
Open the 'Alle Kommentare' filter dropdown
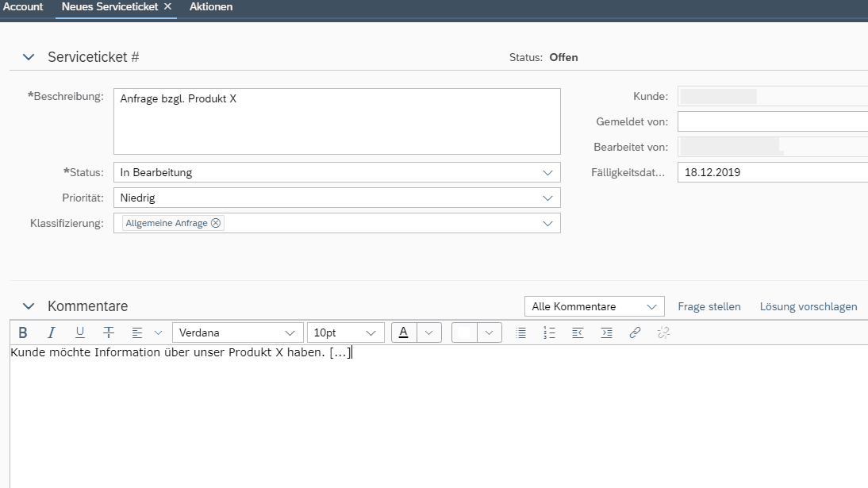click(x=594, y=306)
